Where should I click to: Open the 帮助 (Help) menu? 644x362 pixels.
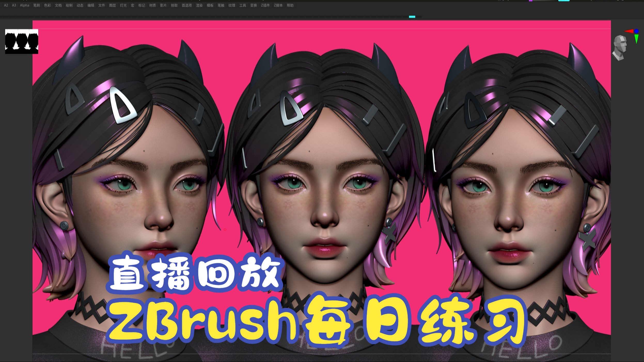(x=290, y=5)
